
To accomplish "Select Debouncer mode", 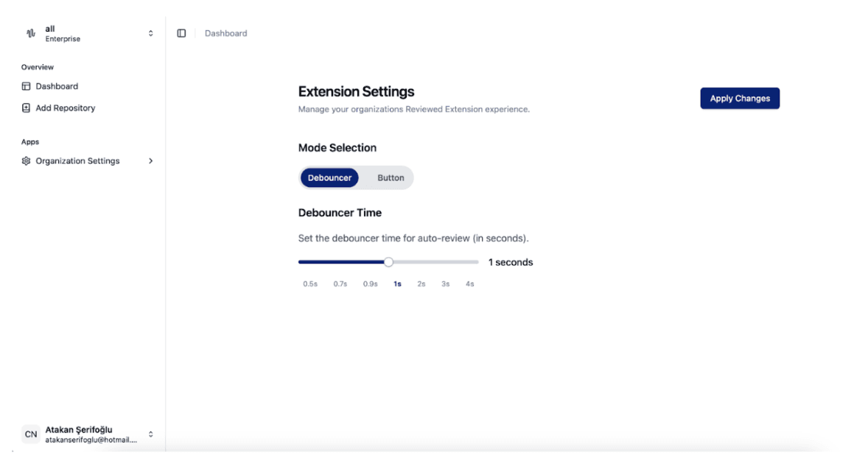I will pos(329,177).
